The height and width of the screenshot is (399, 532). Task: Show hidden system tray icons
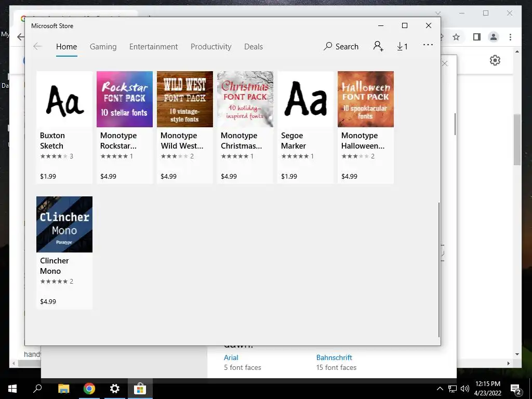[x=440, y=389]
